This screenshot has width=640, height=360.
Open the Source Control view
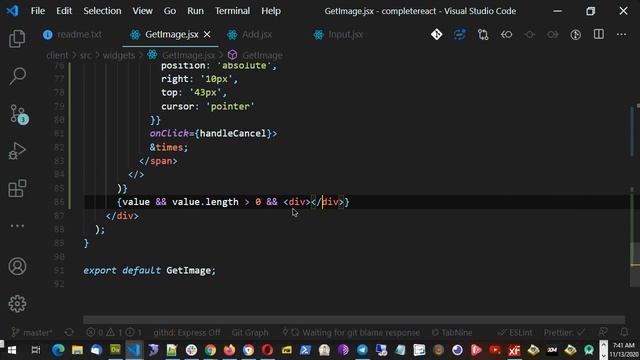tap(18, 114)
